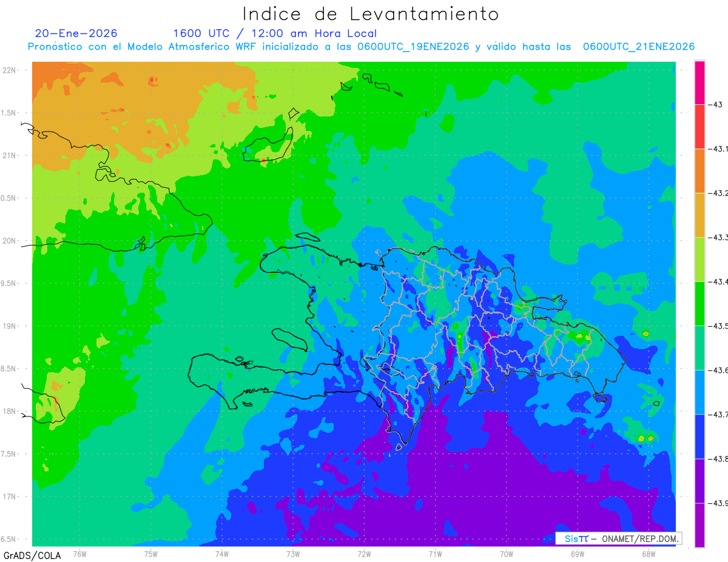Image resolution: width=728 pixels, height=562 pixels.
Task: Click the '68W' longitude label
Action: [649, 555]
